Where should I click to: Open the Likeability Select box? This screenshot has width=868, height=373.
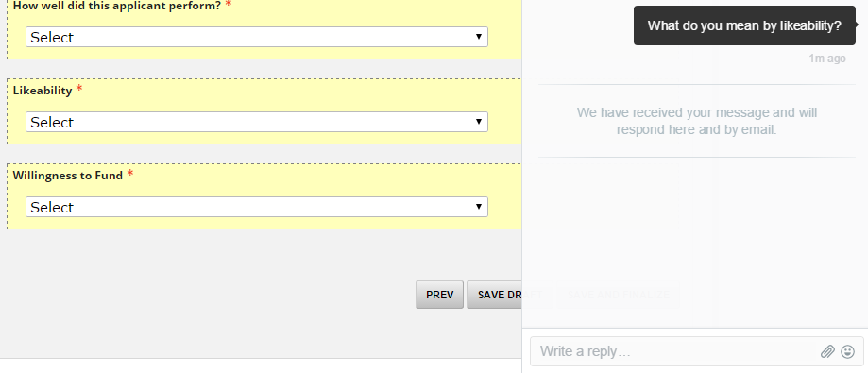[x=257, y=122]
